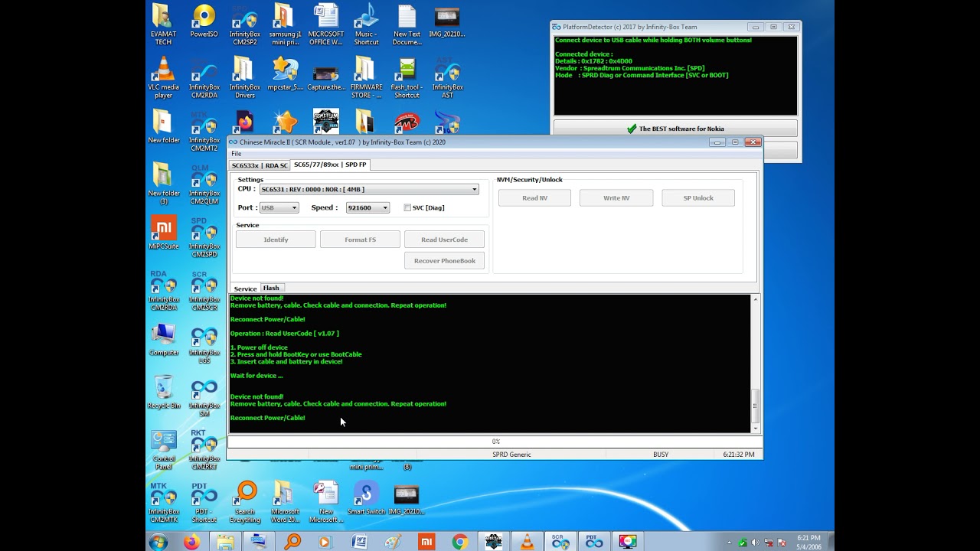Viewport: 980px width, 551px height.
Task: Click the Identify button
Action: coord(276,240)
